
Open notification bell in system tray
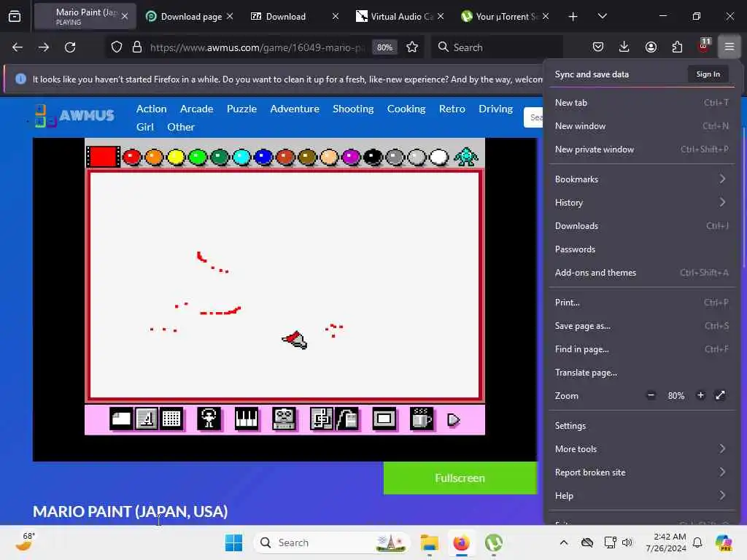click(x=697, y=542)
